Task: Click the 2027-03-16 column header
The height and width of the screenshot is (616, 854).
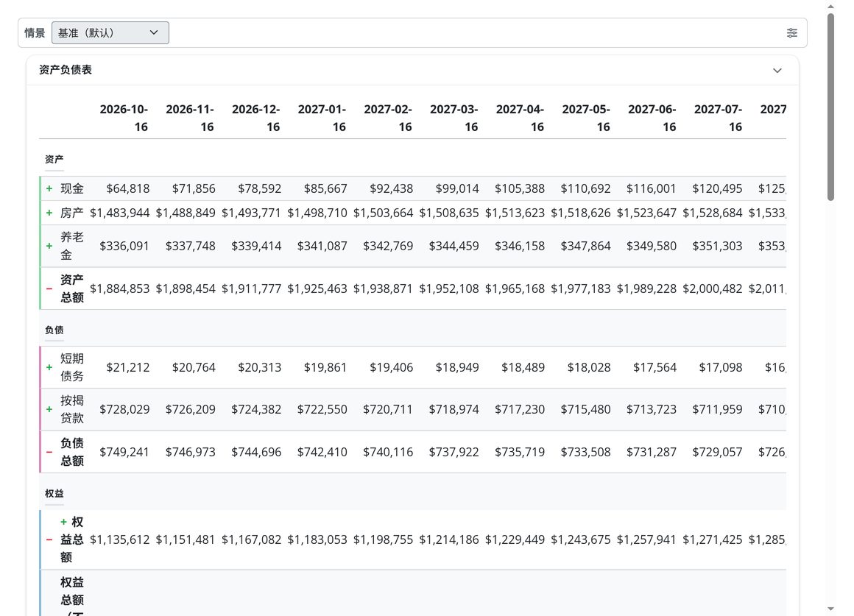Action: click(454, 118)
